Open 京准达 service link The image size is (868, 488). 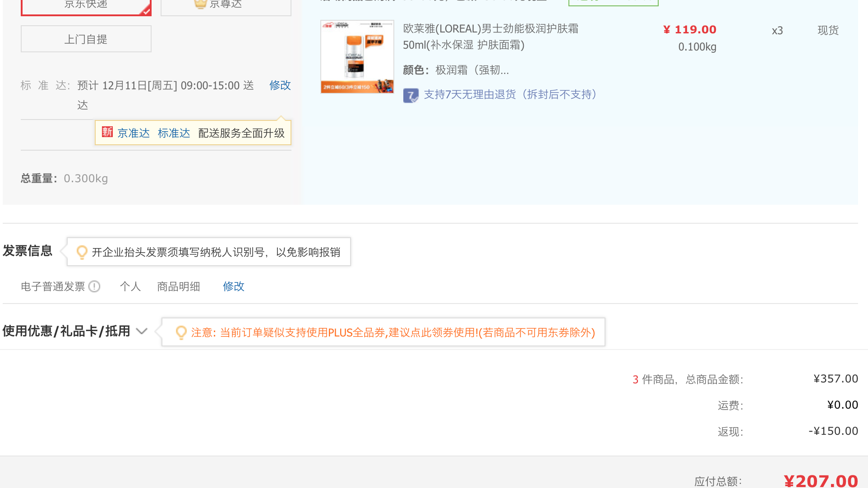point(134,133)
